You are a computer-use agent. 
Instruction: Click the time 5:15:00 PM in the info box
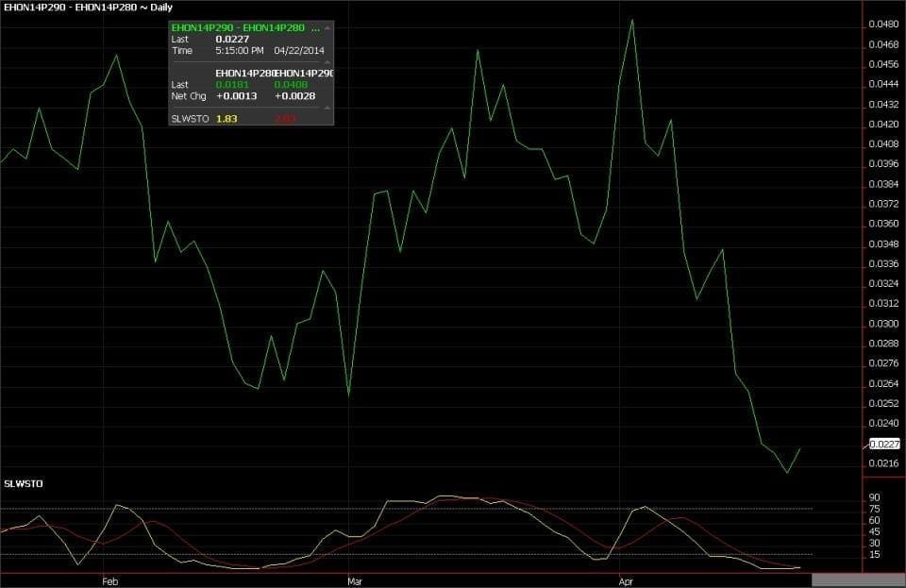[240, 51]
